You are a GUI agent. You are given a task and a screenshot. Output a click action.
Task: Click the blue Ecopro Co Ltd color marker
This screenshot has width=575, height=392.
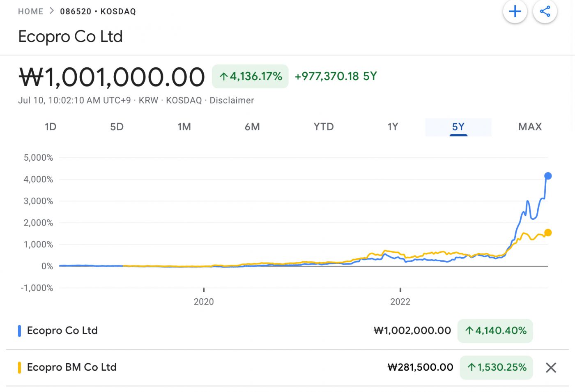[19, 331]
